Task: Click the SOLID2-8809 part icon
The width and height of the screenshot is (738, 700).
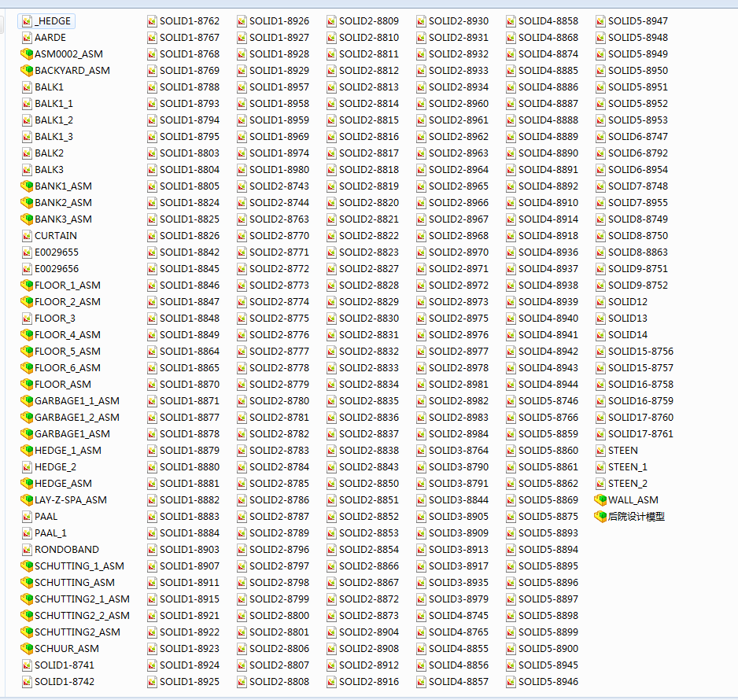Action: [x=331, y=21]
